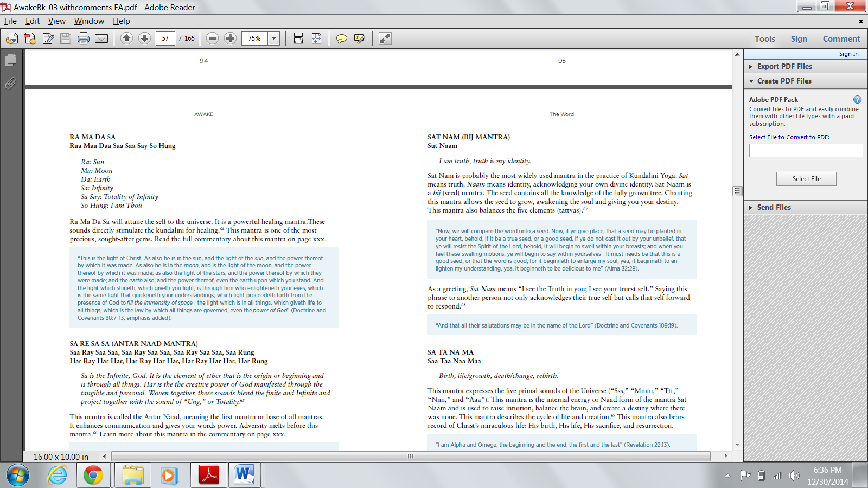868x488 pixels.
Task: Zoom in with the plus button
Action: (x=231, y=38)
